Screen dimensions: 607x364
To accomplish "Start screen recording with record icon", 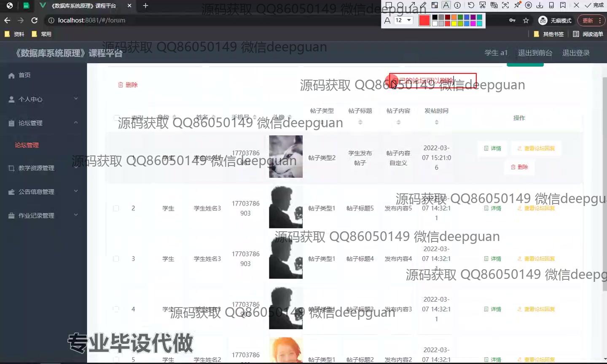I will tap(529, 5).
